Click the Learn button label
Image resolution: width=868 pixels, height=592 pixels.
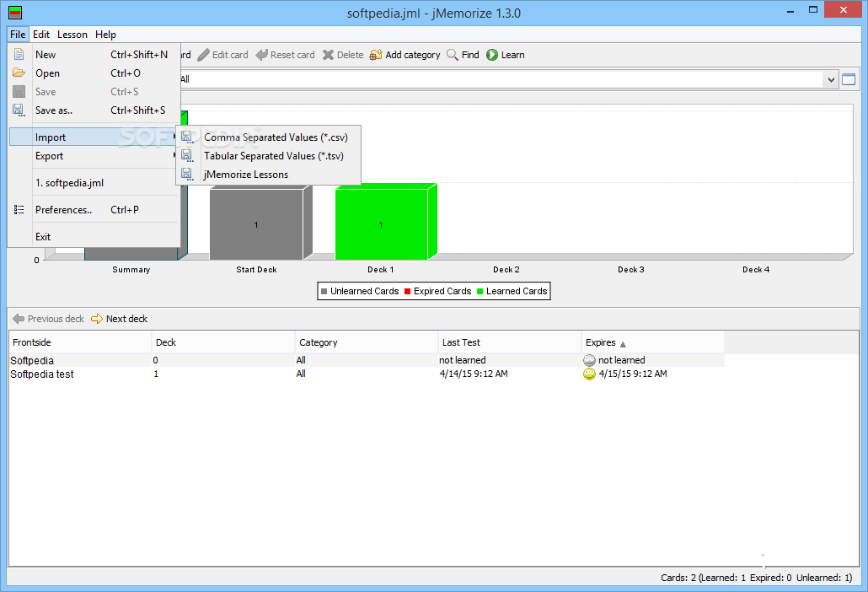pos(513,55)
